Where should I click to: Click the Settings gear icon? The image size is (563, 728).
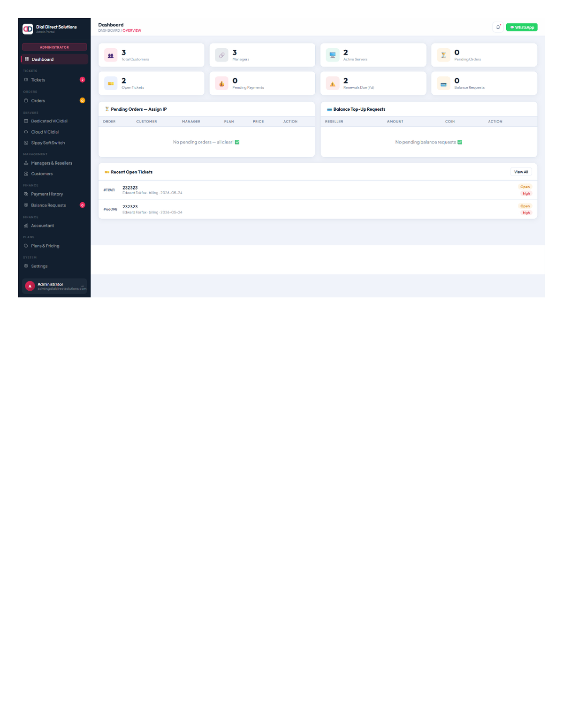click(x=26, y=266)
